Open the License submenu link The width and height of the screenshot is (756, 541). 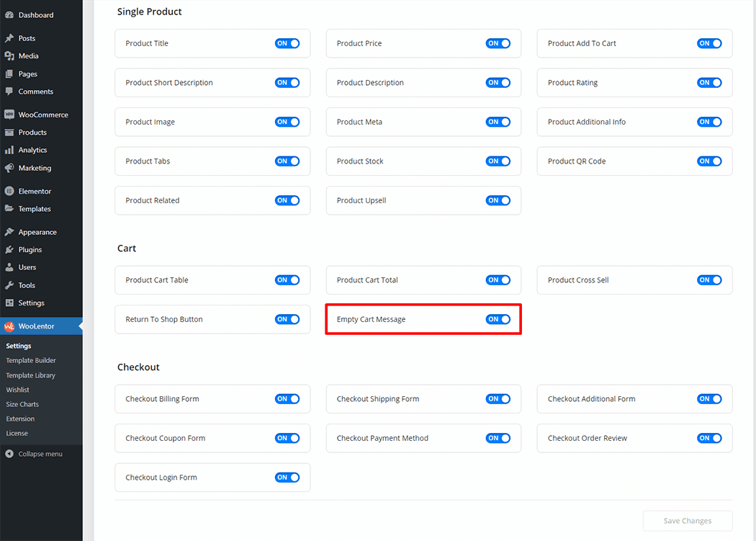coord(17,433)
